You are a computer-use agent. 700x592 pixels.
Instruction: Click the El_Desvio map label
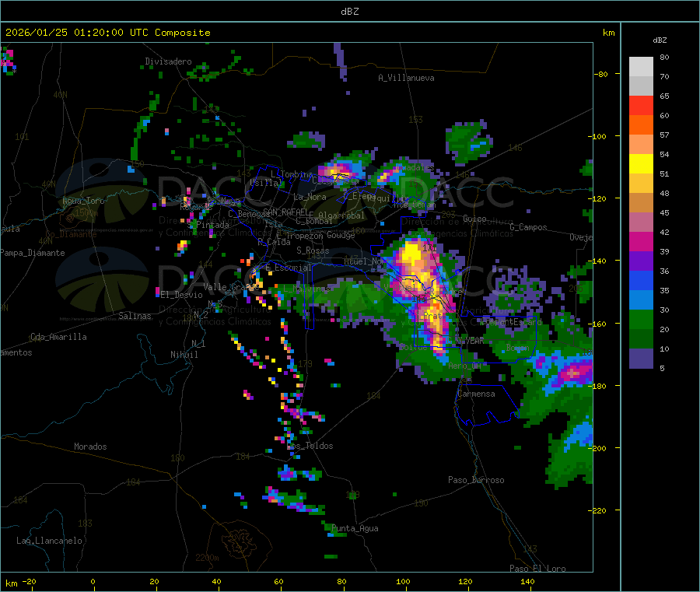(x=181, y=295)
